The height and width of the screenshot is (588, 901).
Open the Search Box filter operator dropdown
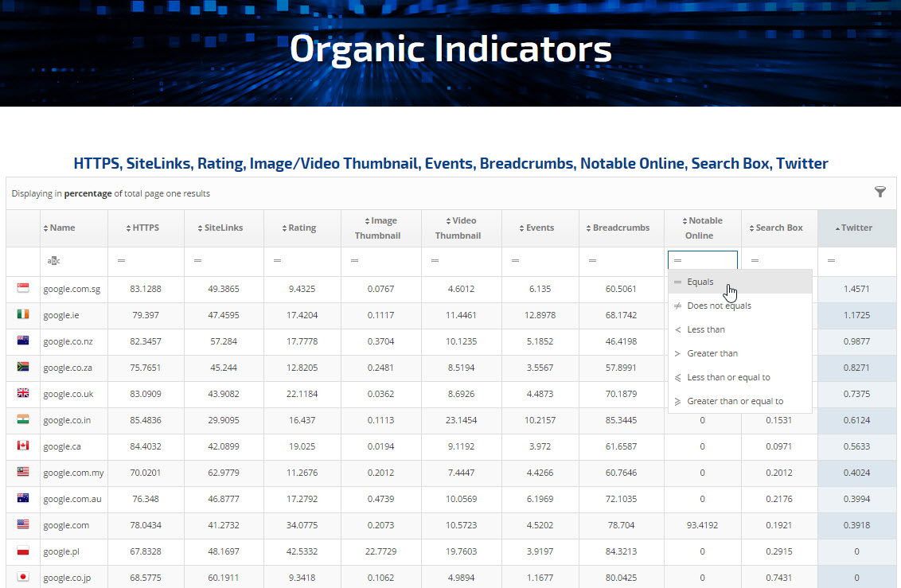[755, 261]
